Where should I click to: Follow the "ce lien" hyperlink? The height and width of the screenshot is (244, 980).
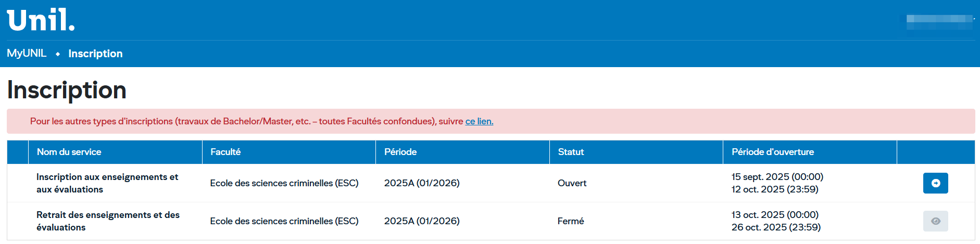(479, 121)
